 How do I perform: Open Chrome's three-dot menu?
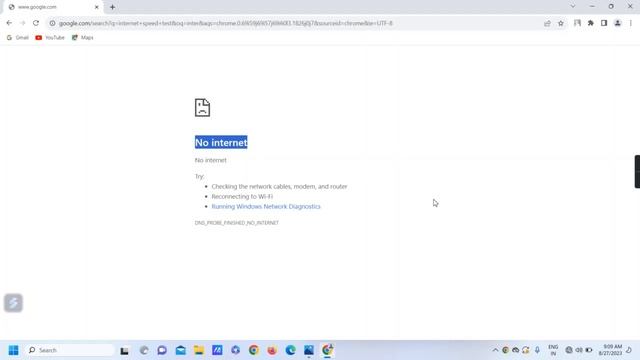pos(631,23)
